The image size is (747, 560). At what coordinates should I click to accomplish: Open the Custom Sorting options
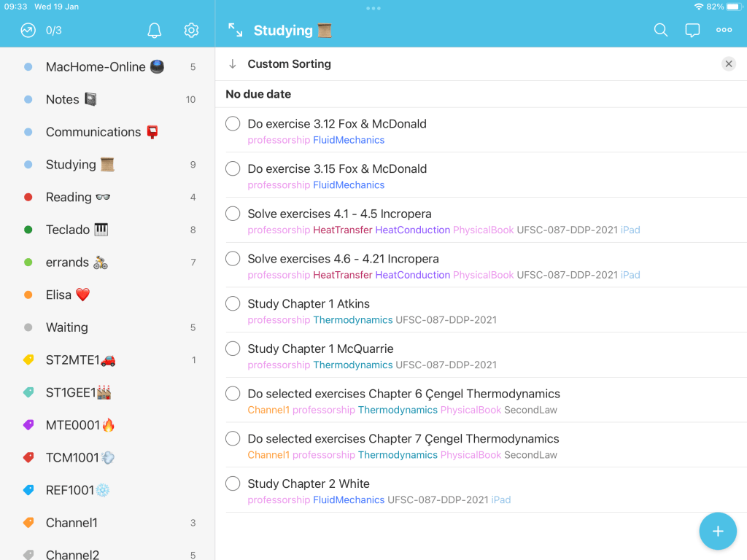click(x=289, y=64)
